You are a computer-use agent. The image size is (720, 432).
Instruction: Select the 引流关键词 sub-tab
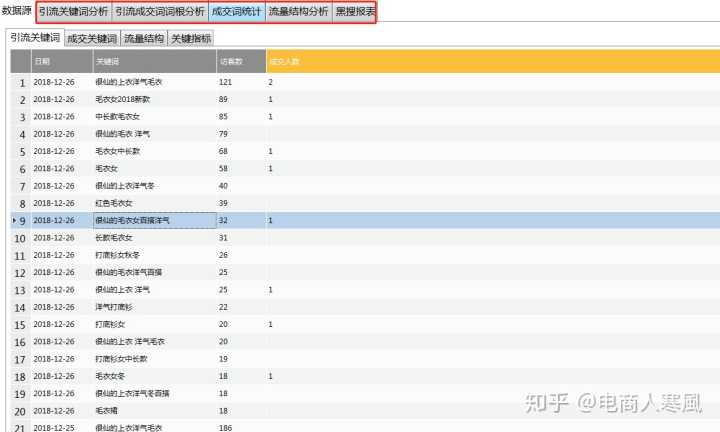pyautogui.click(x=34, y=38)
